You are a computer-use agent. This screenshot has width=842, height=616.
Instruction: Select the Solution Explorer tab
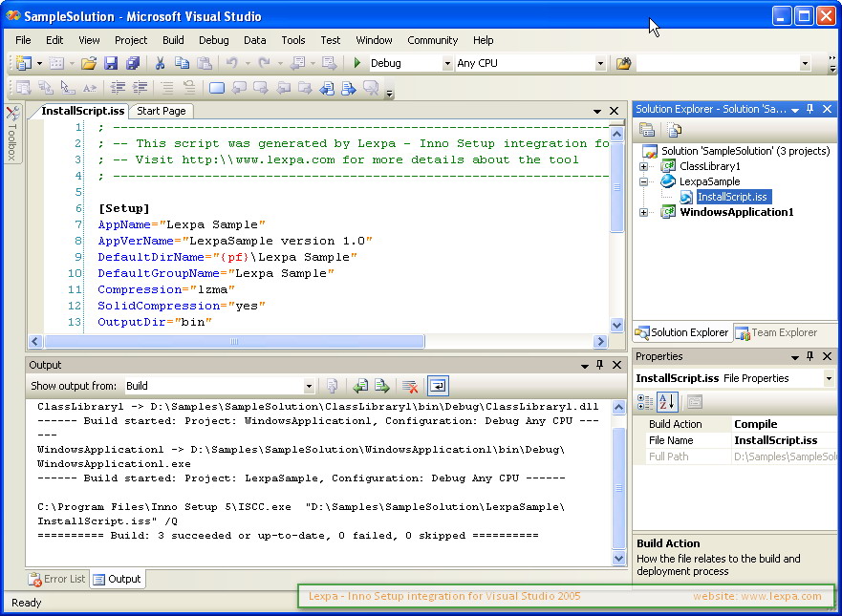[x=681, y=332]
